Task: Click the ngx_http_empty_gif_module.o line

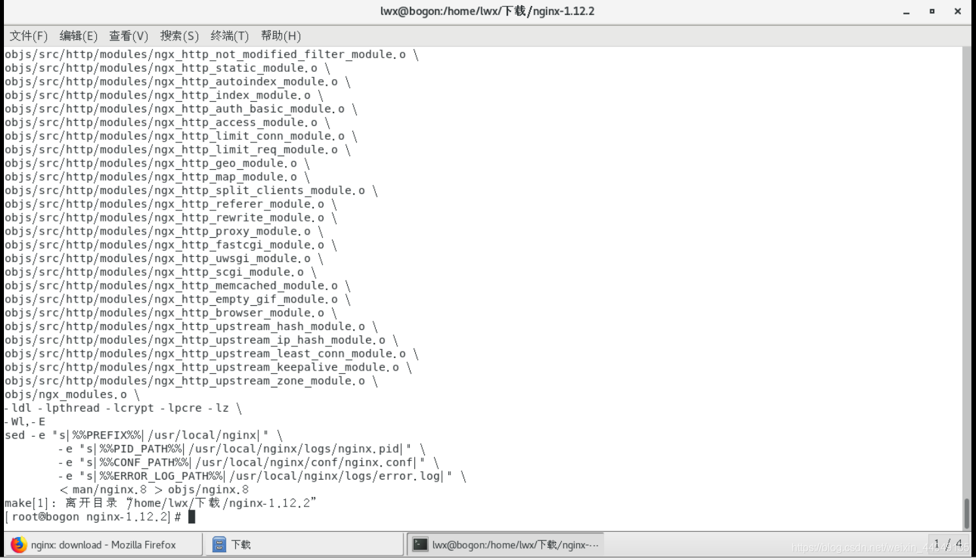Action: (x=178, y=299)
